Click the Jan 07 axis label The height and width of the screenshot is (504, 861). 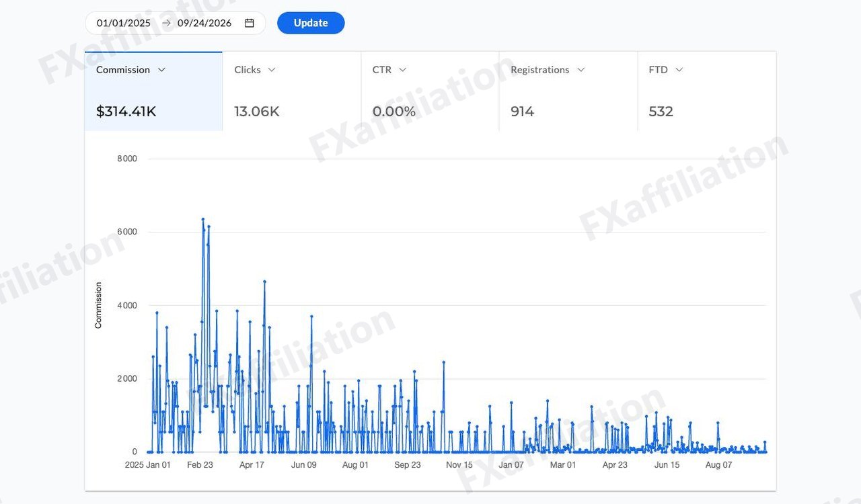tap(511, 465)
